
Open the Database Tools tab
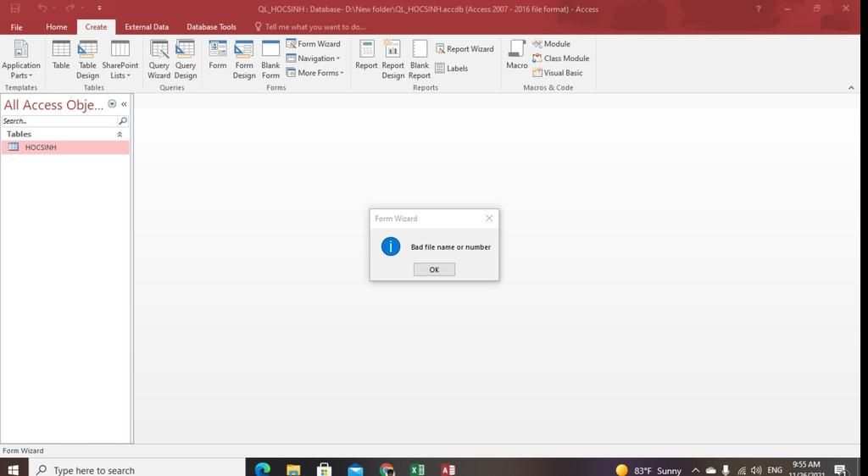point(211,26)
